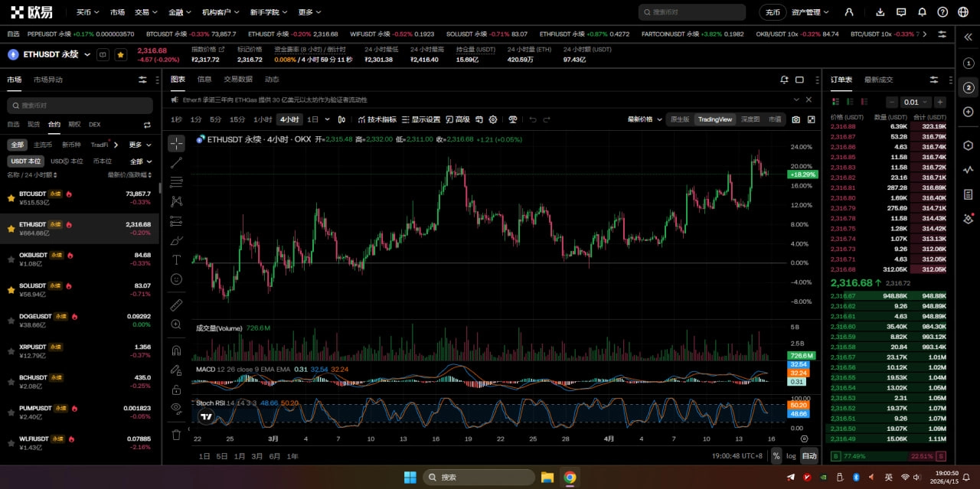The width and height of the screenshot is (980, 489).
Task: Select the 15分 timeframe
Action: [x=237, y=119]
